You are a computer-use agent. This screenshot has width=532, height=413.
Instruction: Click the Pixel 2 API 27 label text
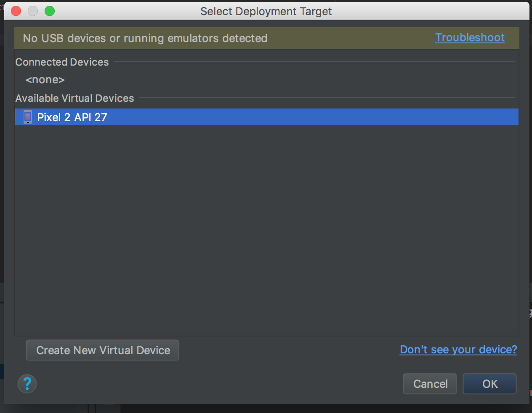[x=72, y=117]
